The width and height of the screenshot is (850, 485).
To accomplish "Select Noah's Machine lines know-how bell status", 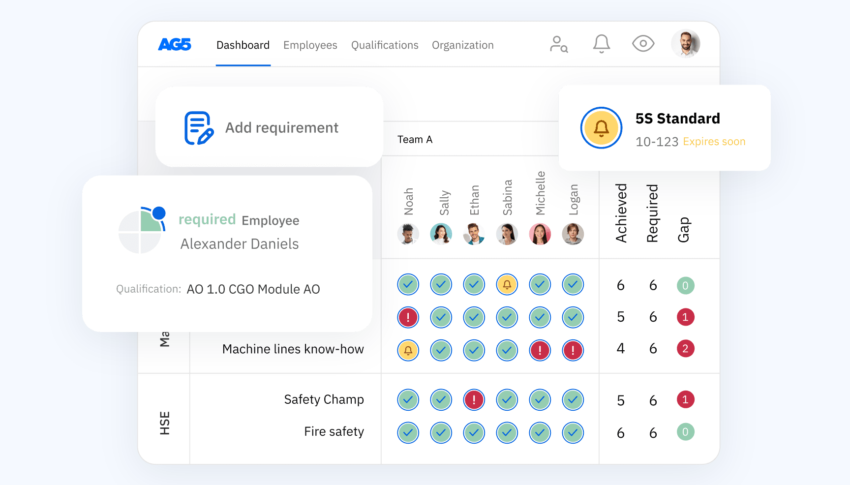I will [408, 350].
